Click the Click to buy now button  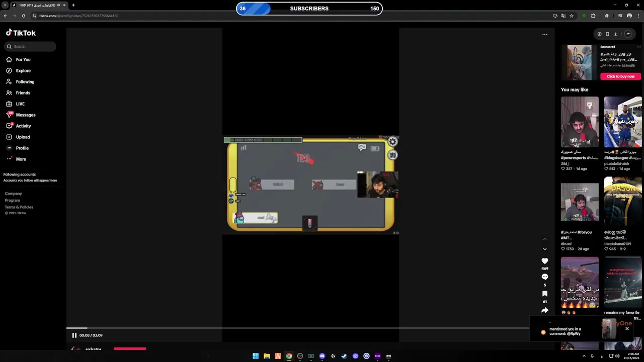point(620,76)
